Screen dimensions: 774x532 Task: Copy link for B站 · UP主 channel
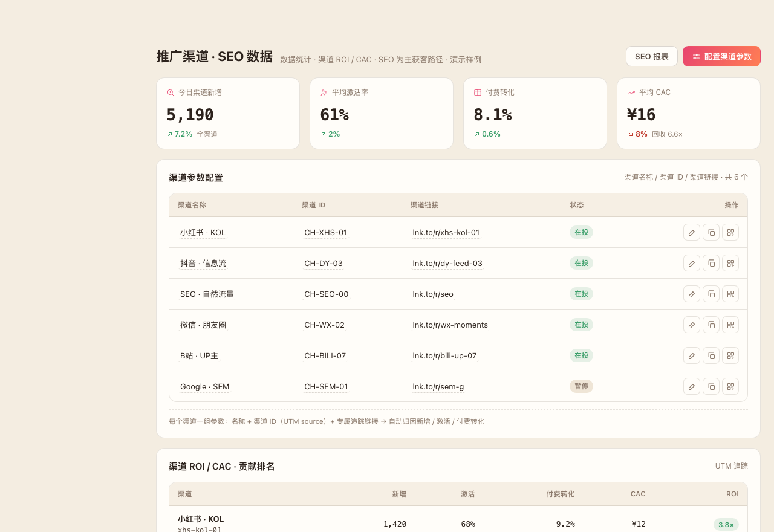pos(711,355)
